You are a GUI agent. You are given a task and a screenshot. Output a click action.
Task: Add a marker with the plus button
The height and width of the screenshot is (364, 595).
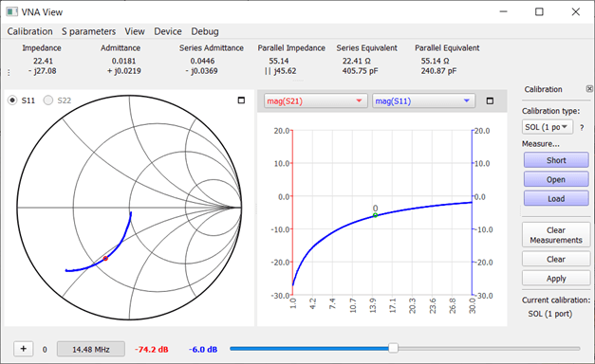(x=23, y=349)
